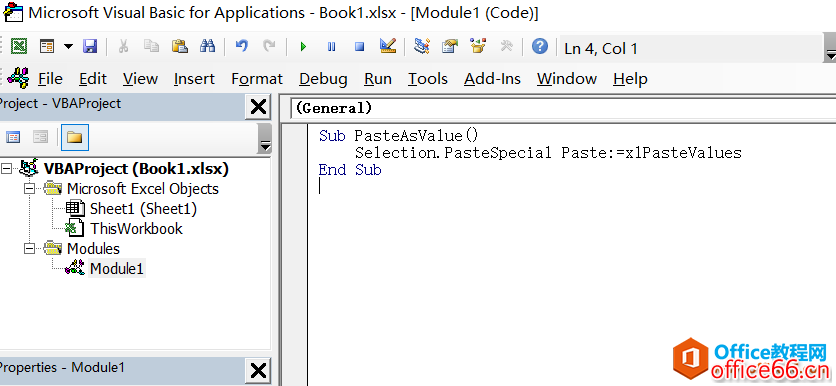836x386 pixels.
Task: Save the workbook with the floppy disk icon
Action: coord(90,47)
